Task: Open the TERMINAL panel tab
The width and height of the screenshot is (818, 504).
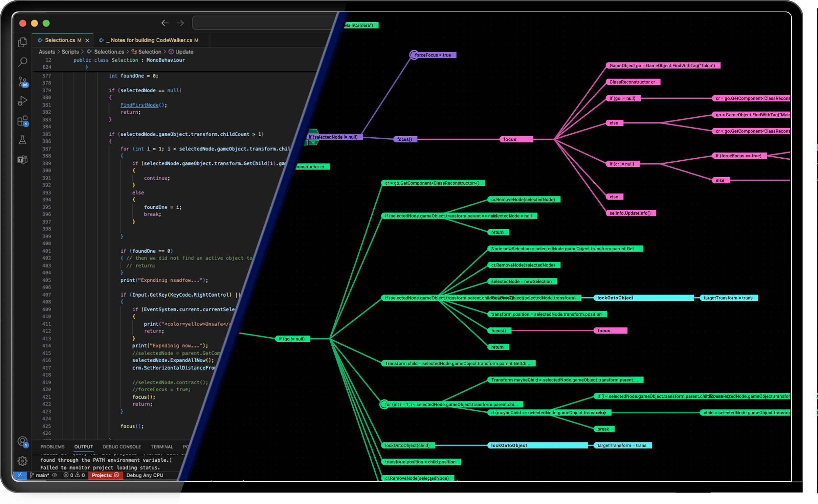Action: click(x=162, y=446)
